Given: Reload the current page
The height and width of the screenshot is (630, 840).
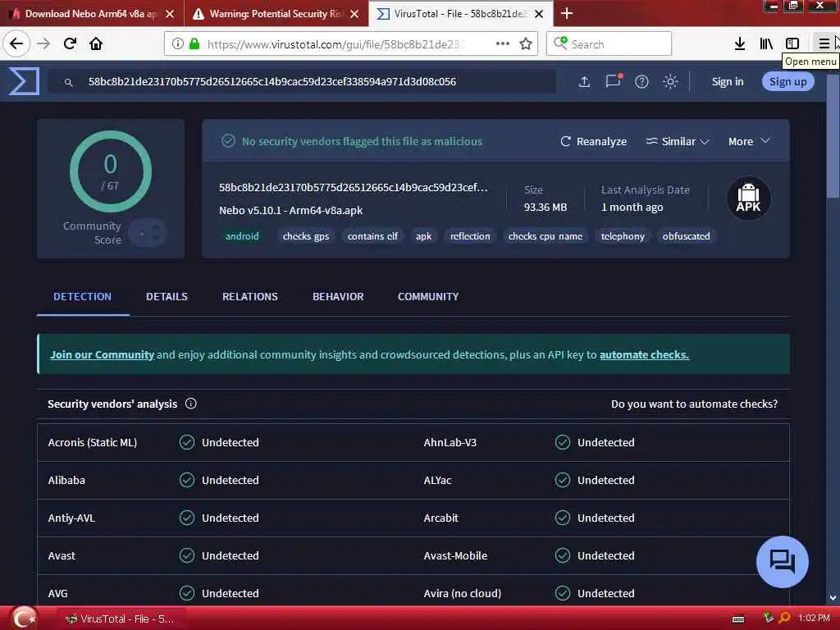Looking at the screenshot, I should point(70,43).
